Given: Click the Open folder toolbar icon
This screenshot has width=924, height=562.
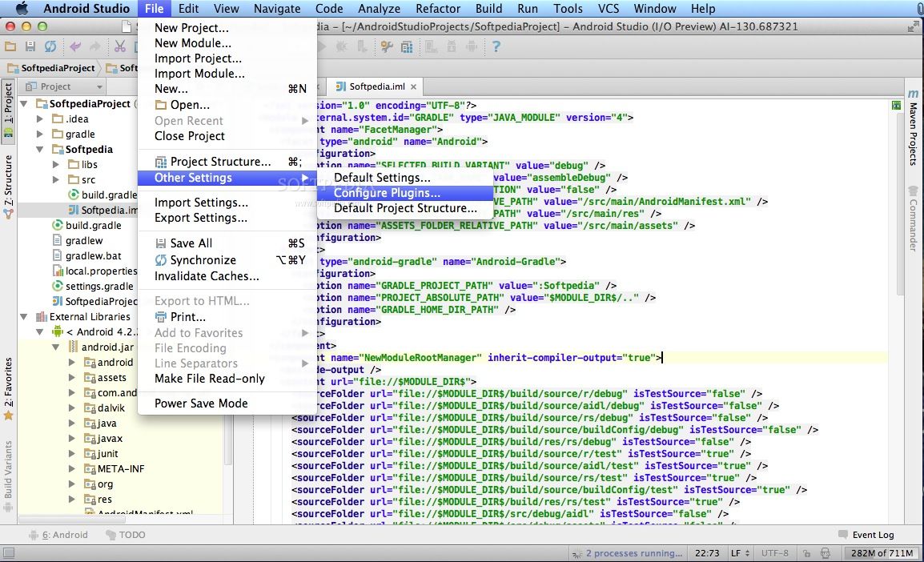Looking at the screenshot, I should click(10, 46).
